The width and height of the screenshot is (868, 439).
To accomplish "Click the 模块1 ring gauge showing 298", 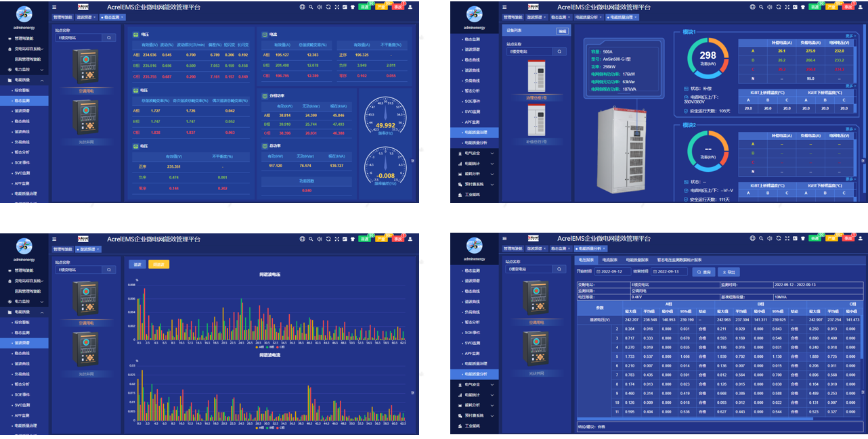I will 708,57.
